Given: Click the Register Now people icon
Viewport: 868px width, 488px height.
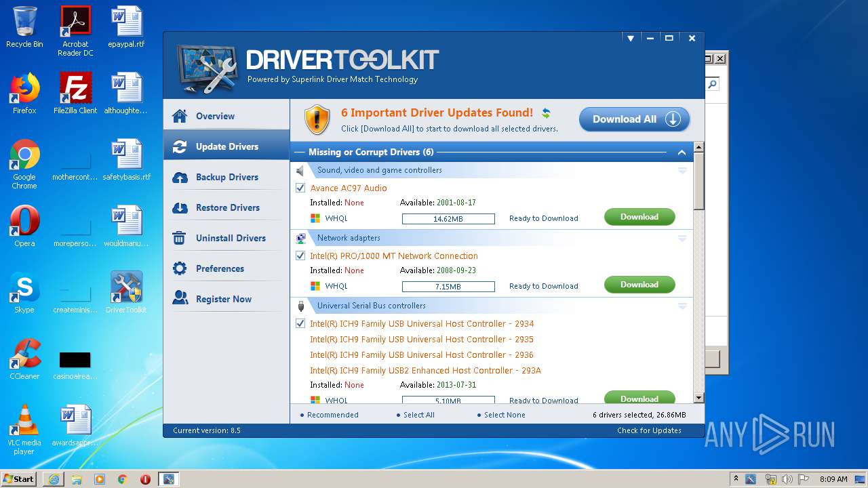Looking at the screenshot, I should pos(180,298).
